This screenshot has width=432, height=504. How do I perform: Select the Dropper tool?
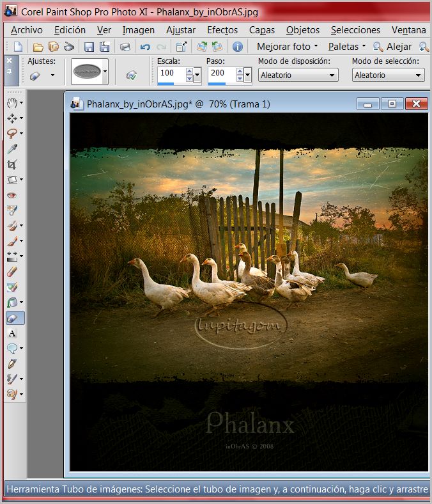tap(12, 149)
